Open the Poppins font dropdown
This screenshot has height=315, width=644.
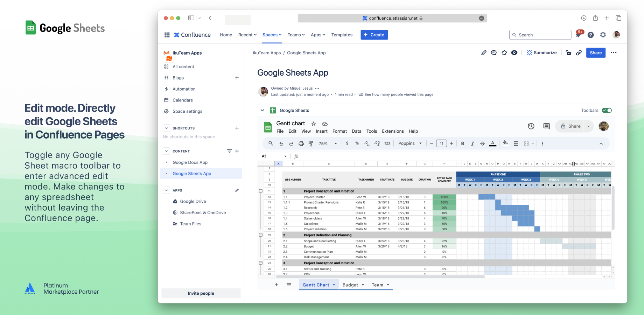pyautogui.click(x=410, y=143)
